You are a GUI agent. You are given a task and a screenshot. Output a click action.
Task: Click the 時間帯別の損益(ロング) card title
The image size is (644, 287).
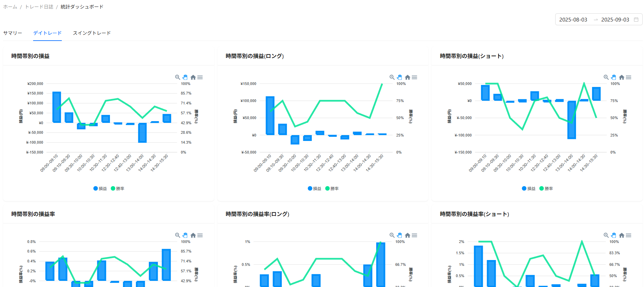pos(255,56)
